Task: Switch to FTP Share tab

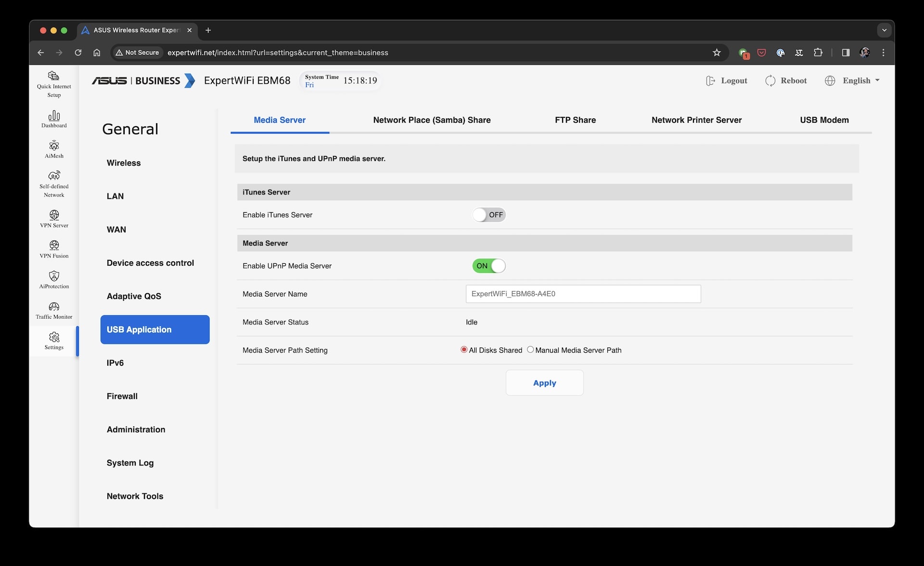Action: 576,119
